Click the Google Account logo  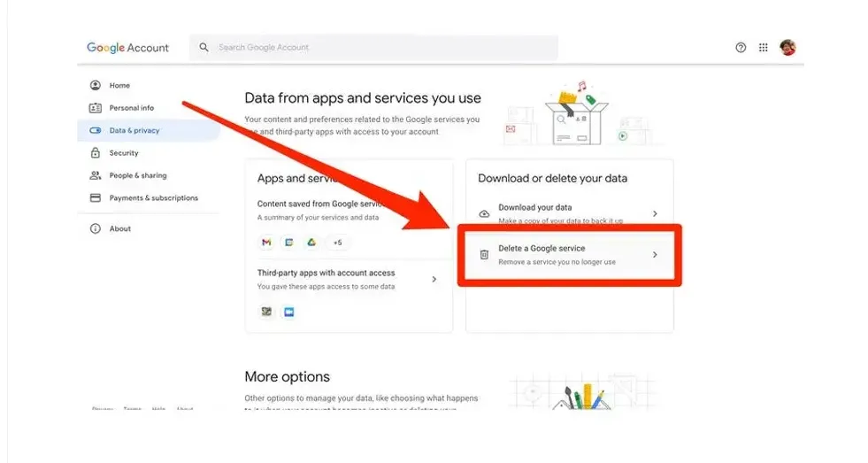127,48
